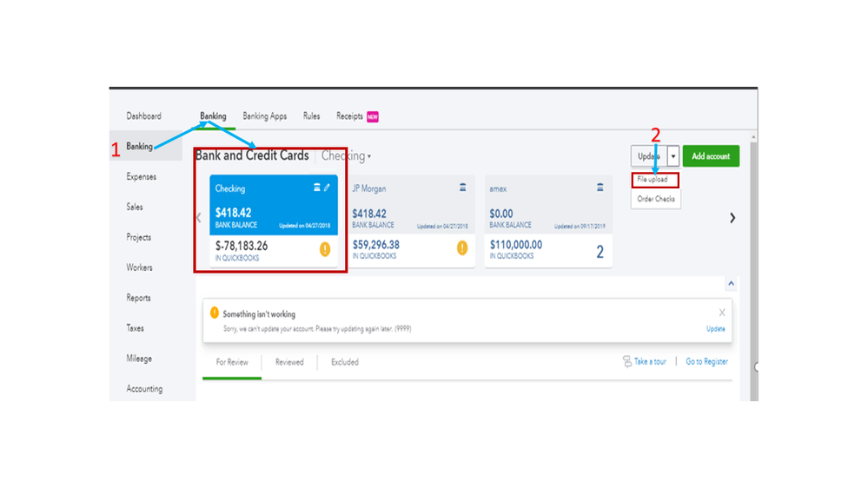
Task: Click the Bank and Credit Cards heading
Action: click(x=253, y=155)
